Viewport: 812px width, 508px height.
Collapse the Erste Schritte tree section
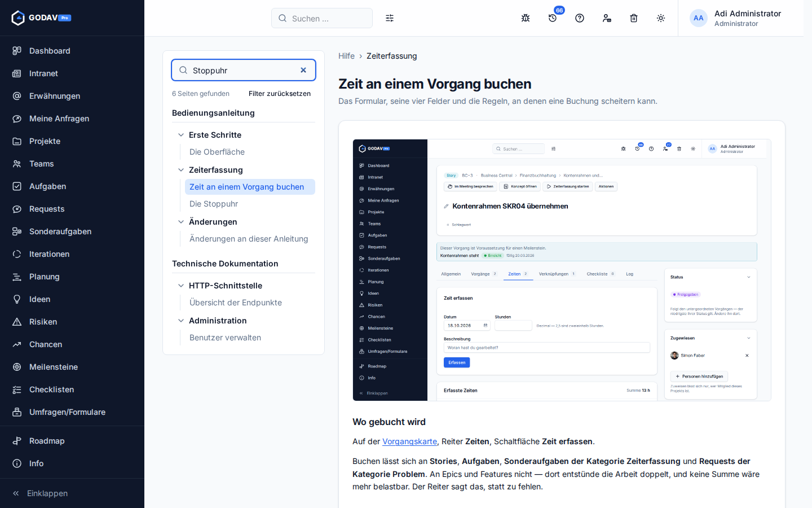[x=181, y=135]
